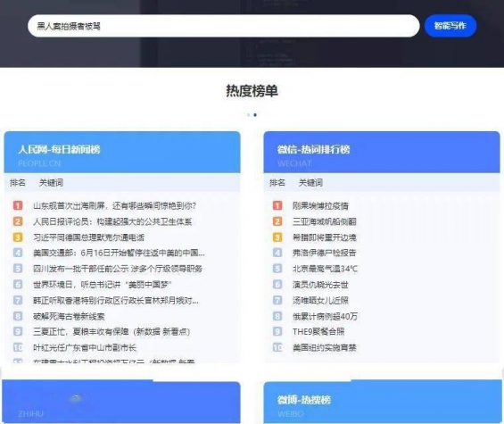Viewport: 504px width, 424px height.
Task: Select the second carousel pagination dot
Action: [x=255, y=115]
